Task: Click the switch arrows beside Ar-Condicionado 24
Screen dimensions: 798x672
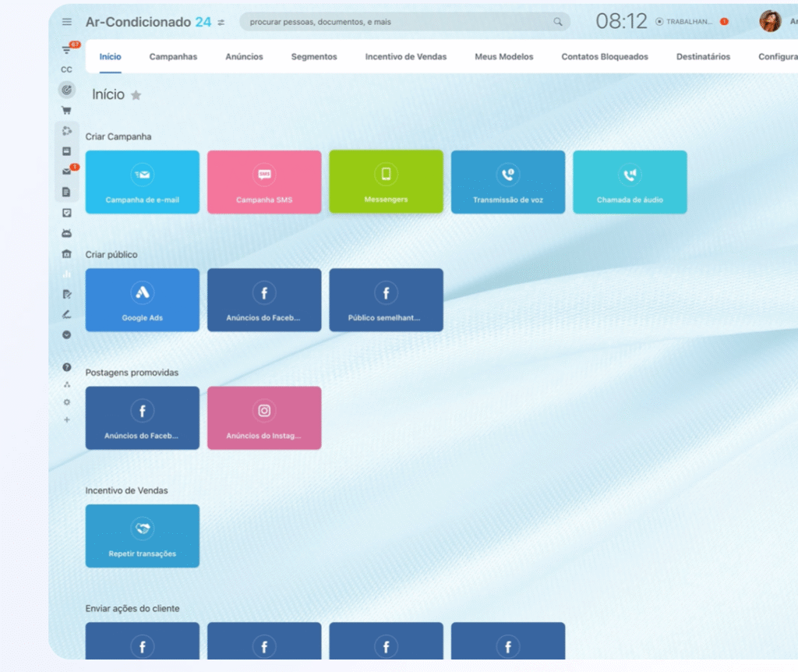Action: [x=221, y=23]
